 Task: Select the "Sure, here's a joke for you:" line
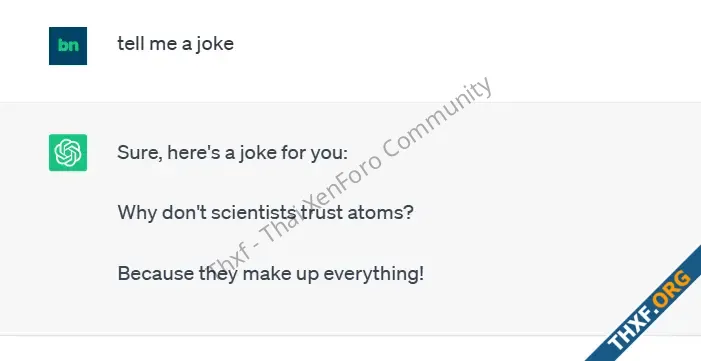[x=232, y=153]
